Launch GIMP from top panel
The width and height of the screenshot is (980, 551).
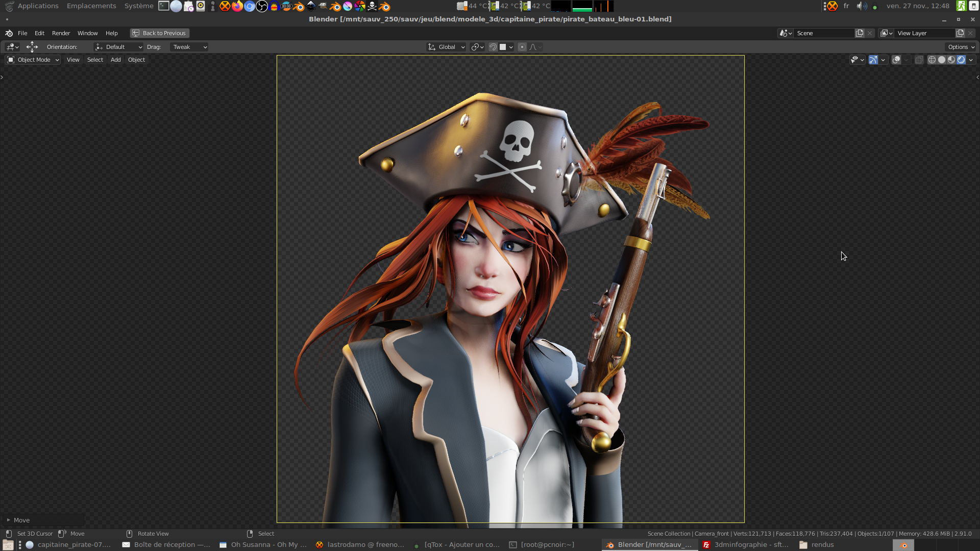click(323, 6)
